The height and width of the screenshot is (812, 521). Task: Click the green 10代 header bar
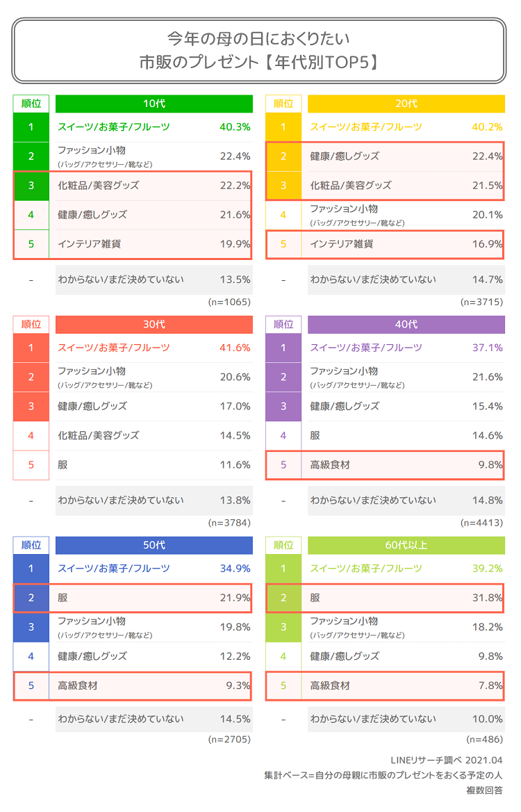coord(154,104)
